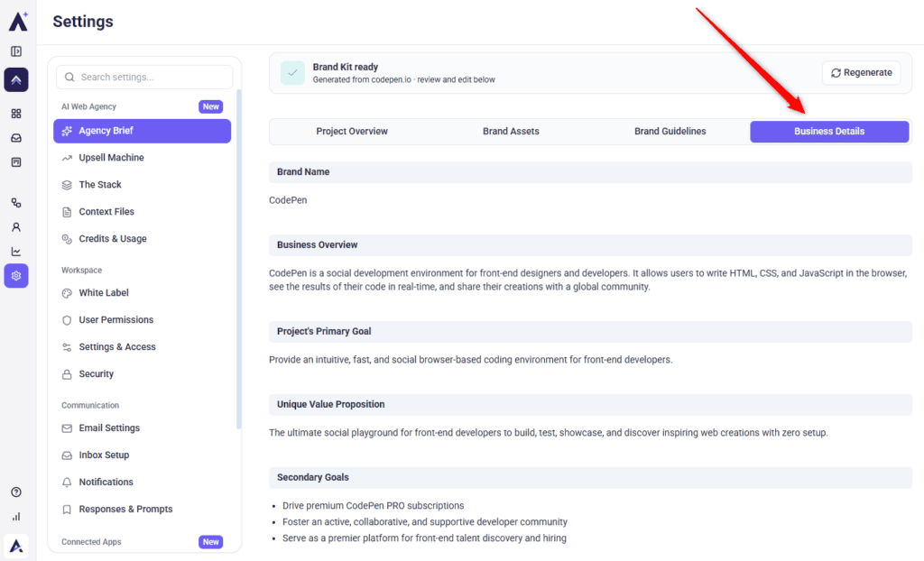Open Email Settings page
Screen dimensions: 924x561
coord(142,428)
